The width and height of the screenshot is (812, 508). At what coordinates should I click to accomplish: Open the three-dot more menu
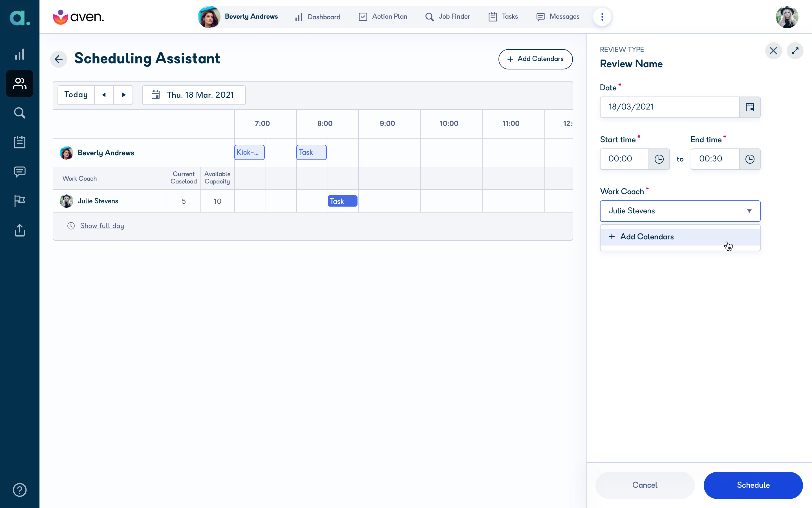[x=602, y=17]
